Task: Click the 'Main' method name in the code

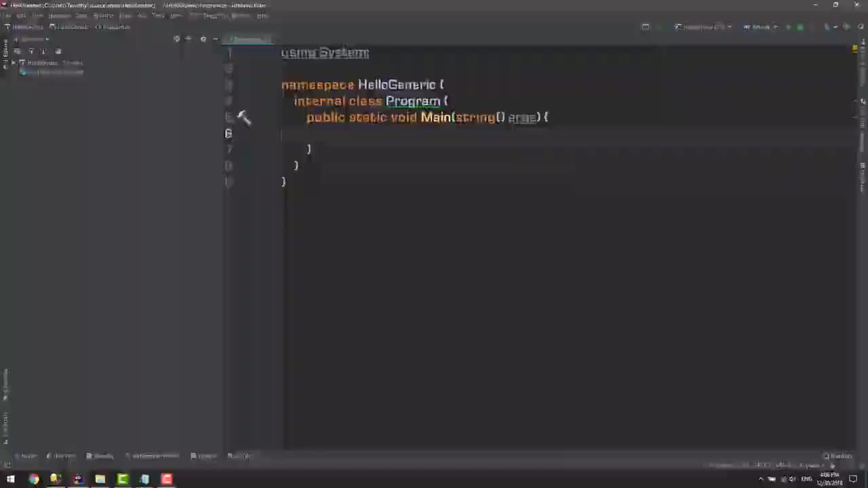Action: 435,117
